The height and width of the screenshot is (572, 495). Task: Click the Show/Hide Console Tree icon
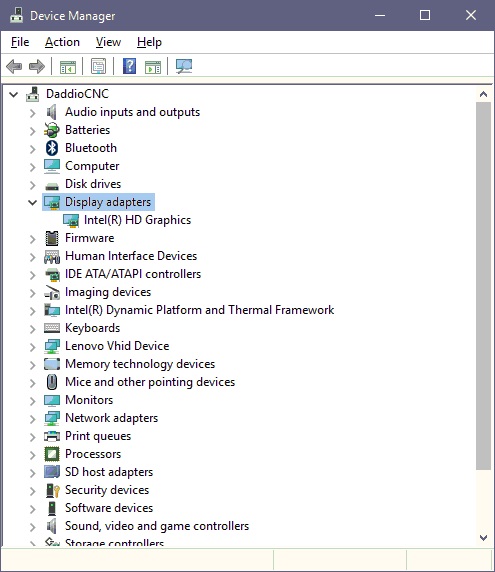[x=68, y=67]
